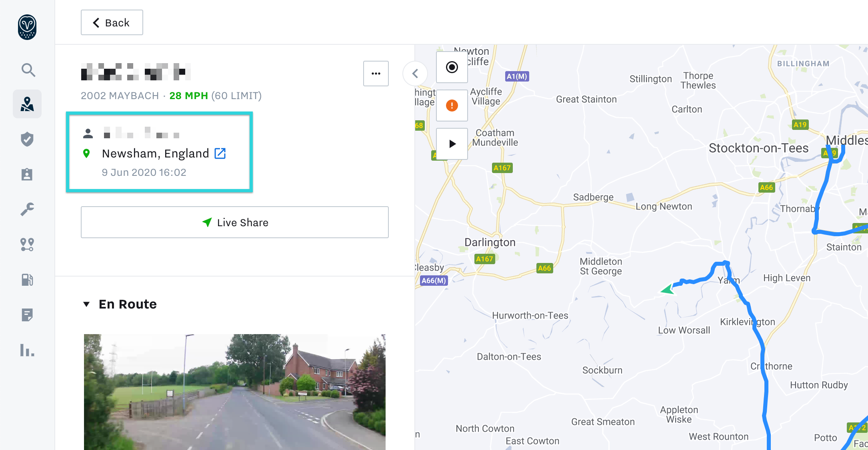Click the driver person icon

[x=88, y=133]
